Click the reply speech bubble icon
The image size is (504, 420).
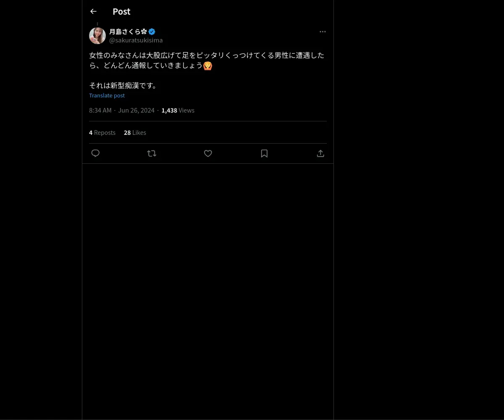coord(95,153)
